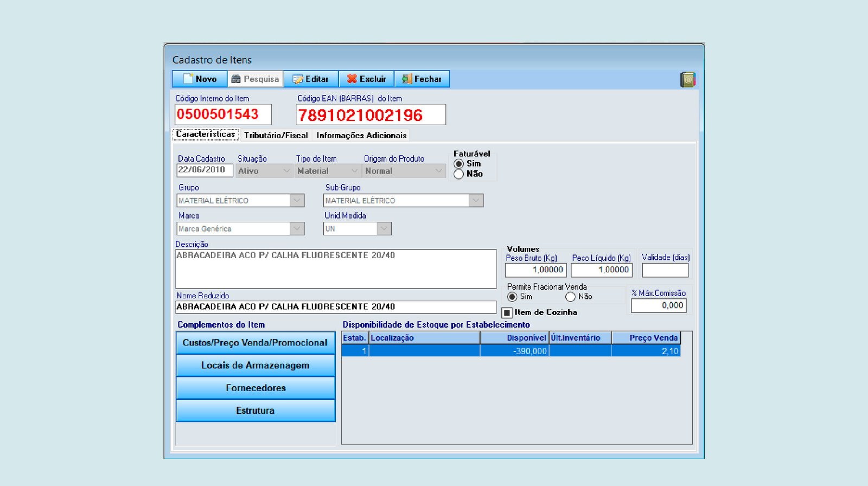Open the Sub-Grupo combo box

pyautogui.click(x=403, y=201)
